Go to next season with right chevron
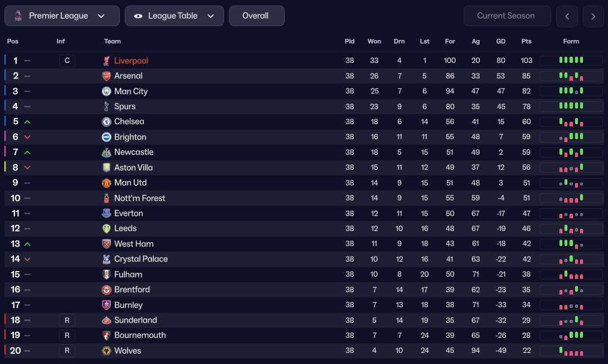The height and width of the screenshot is (364, 608). [593, 16]
